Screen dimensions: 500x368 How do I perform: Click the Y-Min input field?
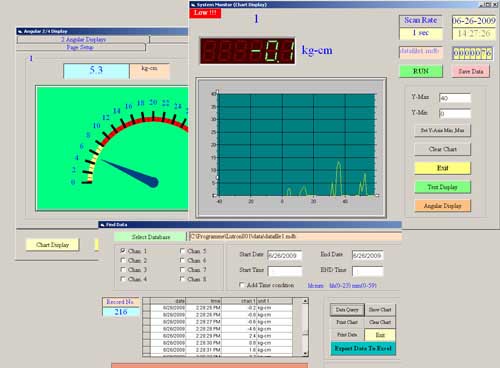point(455,114)
